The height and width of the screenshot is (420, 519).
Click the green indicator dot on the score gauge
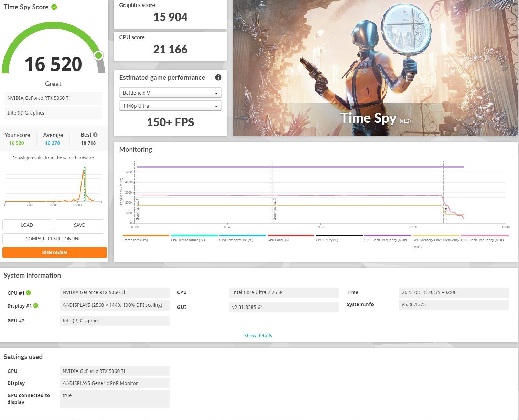click(x=99, y=55)
